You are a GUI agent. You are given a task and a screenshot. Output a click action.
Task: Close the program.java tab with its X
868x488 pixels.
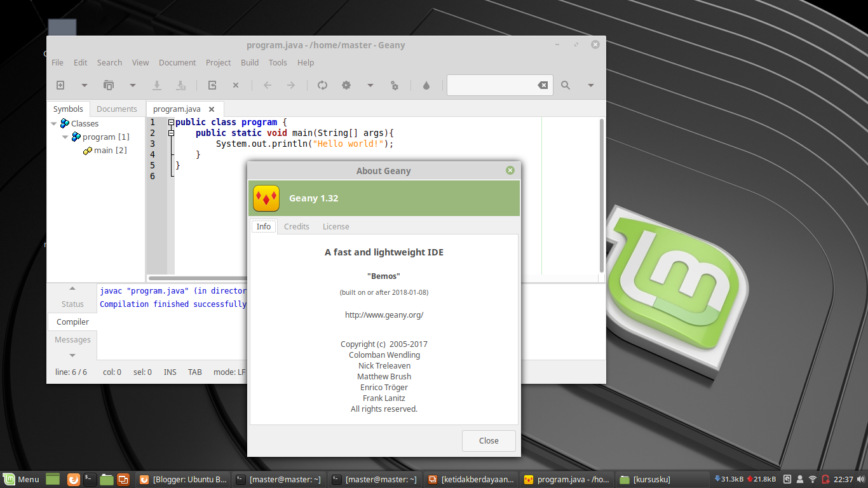click(212, 109)
